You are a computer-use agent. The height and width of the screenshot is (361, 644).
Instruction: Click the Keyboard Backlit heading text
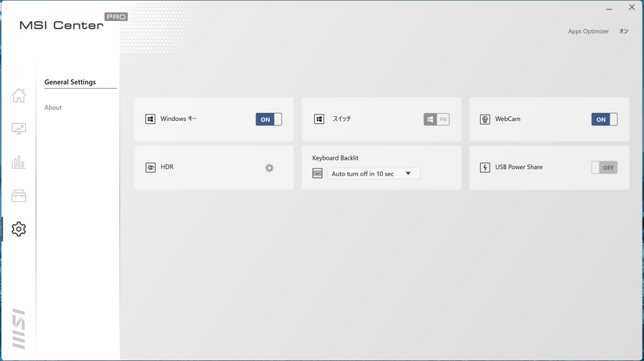335,157
